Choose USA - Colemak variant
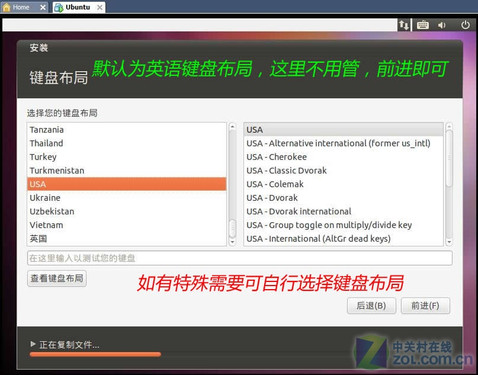This screenshot has height=375, width=478. point(344,184)
